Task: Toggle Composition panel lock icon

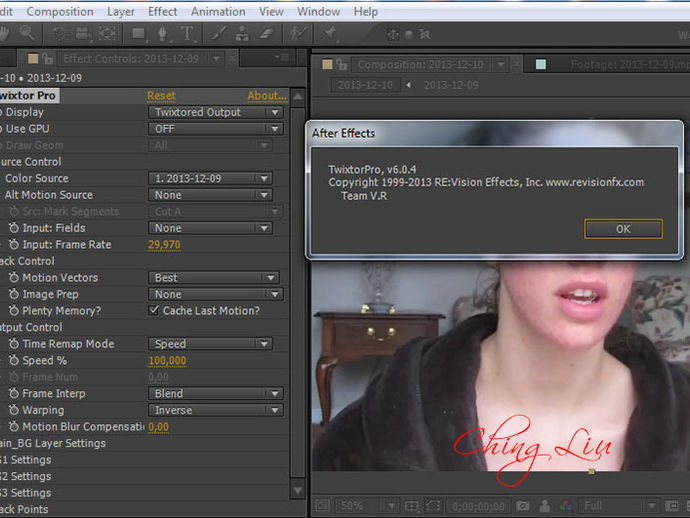Action: 341,65
